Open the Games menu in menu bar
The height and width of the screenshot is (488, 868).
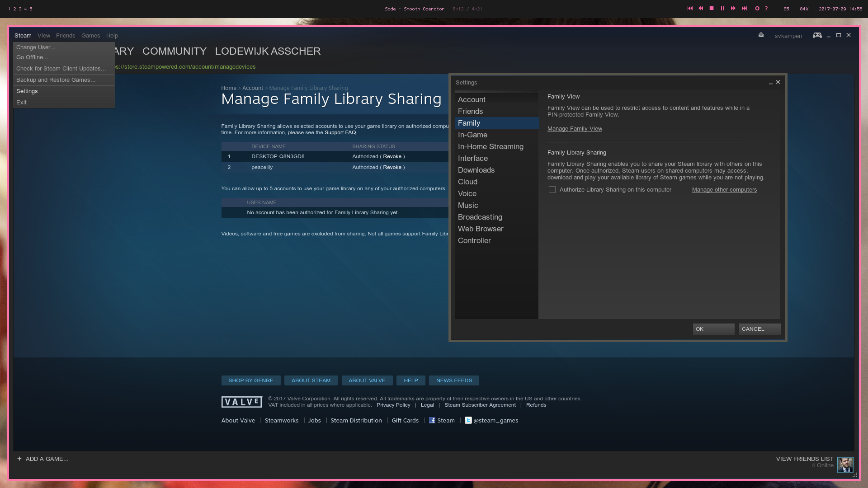90,36
